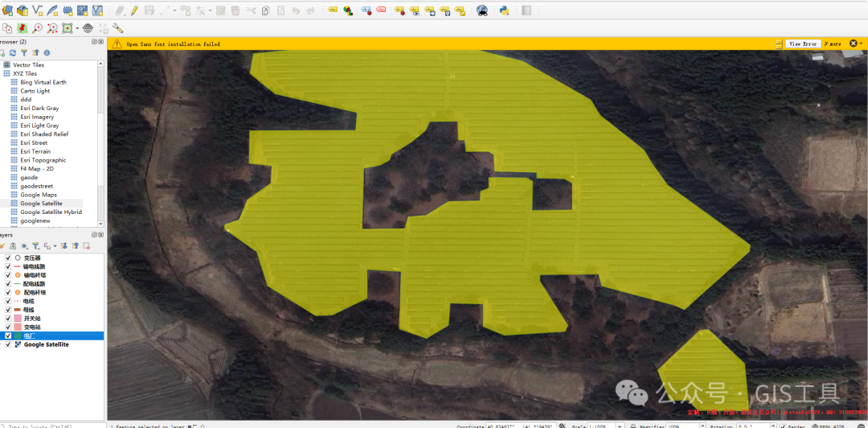Click the Layer labeling options abc icon

click(x=334, y=10)
